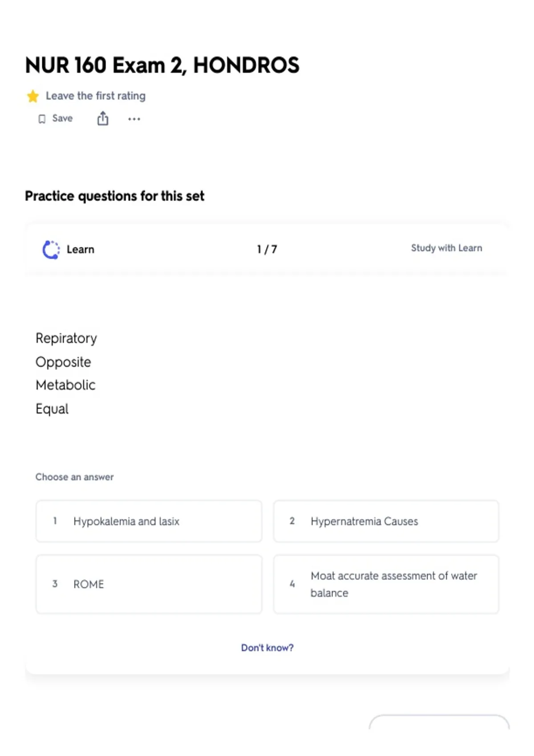Open the share icon
534x756 pixels.
tap(103, 118)
